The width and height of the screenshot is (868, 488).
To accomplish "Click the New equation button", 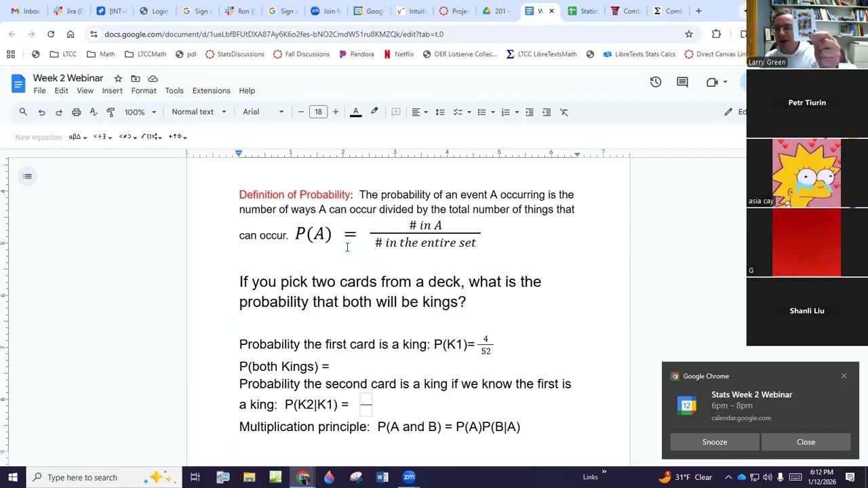I will click(x=38, y=137).
